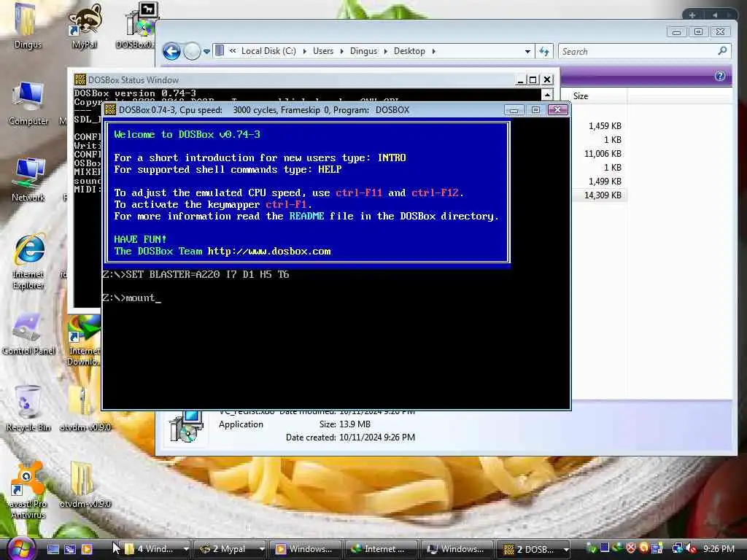Click the Explorer refresh button
The height and width of the screenshot is (560, 747).
tap(544, 52)
